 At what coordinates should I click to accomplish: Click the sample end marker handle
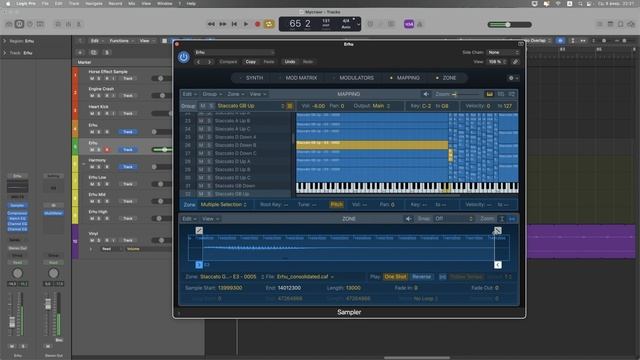coord(498,264)
